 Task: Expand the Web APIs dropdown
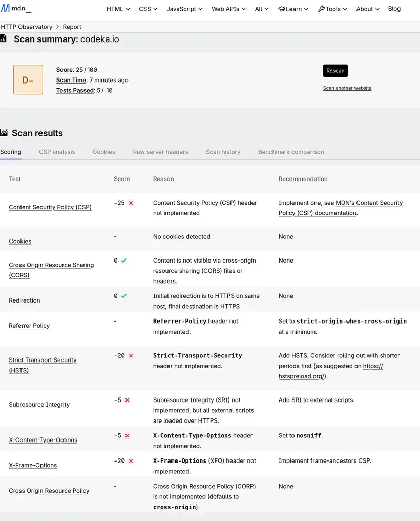tap(228, 9)
